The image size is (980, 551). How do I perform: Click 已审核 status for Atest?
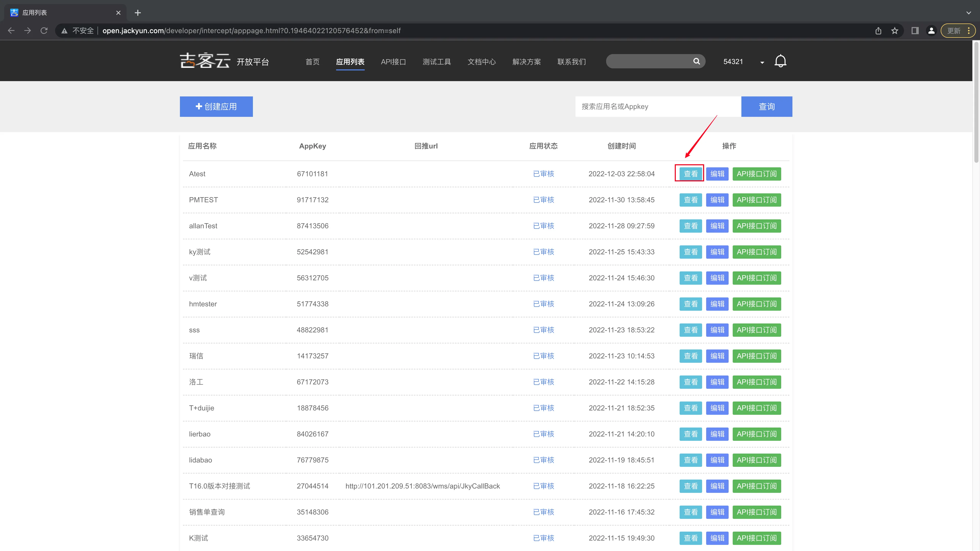point(543,174)
